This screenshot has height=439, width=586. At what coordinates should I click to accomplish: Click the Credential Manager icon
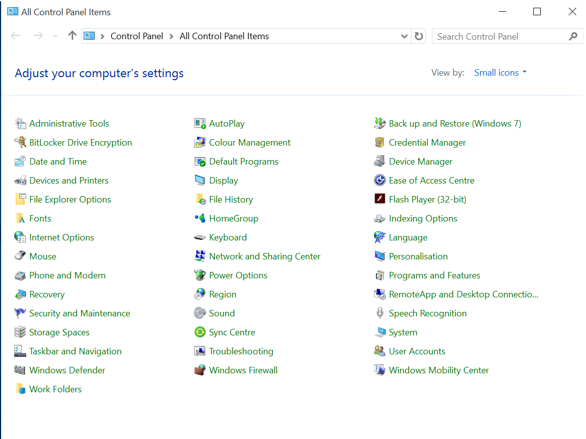click(x=380, y=142)
